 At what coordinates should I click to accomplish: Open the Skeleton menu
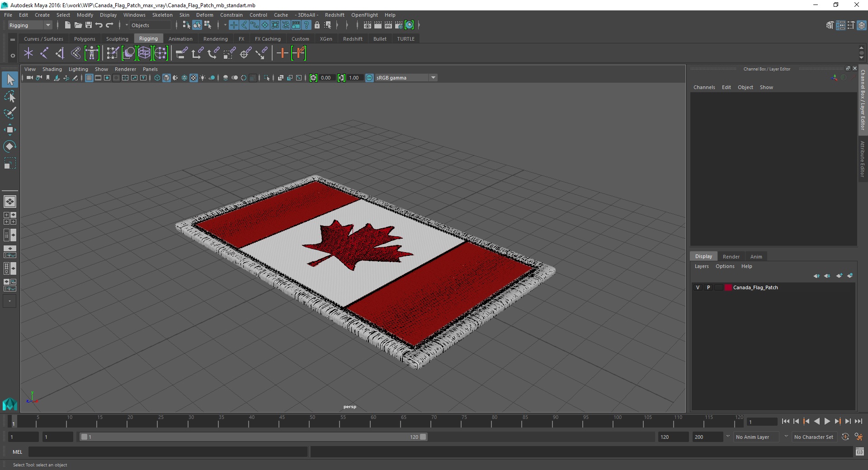pyautogui.click(x=162, y=15)
